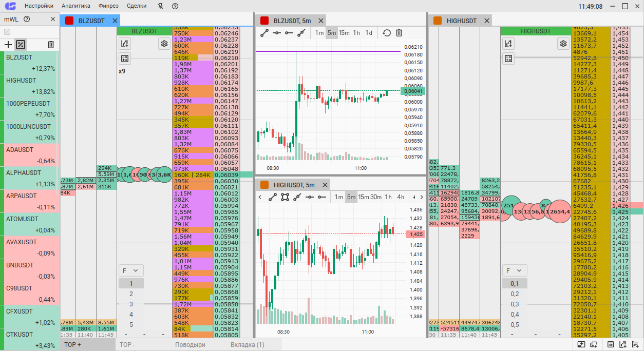Select the horizontal line tool on BLZUSDT chart
This screenshot has width=644, height=351.
(276, 33)
